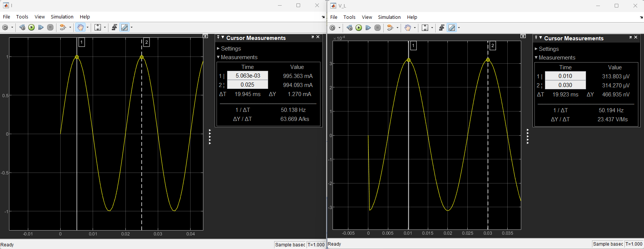Screen dimensions: 644x249
Task: Select the Pan hand tool in V_L window
Action: tap(407, 27)
